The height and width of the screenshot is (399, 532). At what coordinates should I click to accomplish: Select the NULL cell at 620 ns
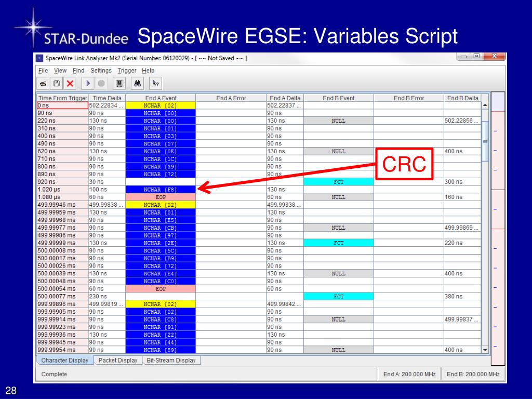pyautogui.click(x=339, y=151)
